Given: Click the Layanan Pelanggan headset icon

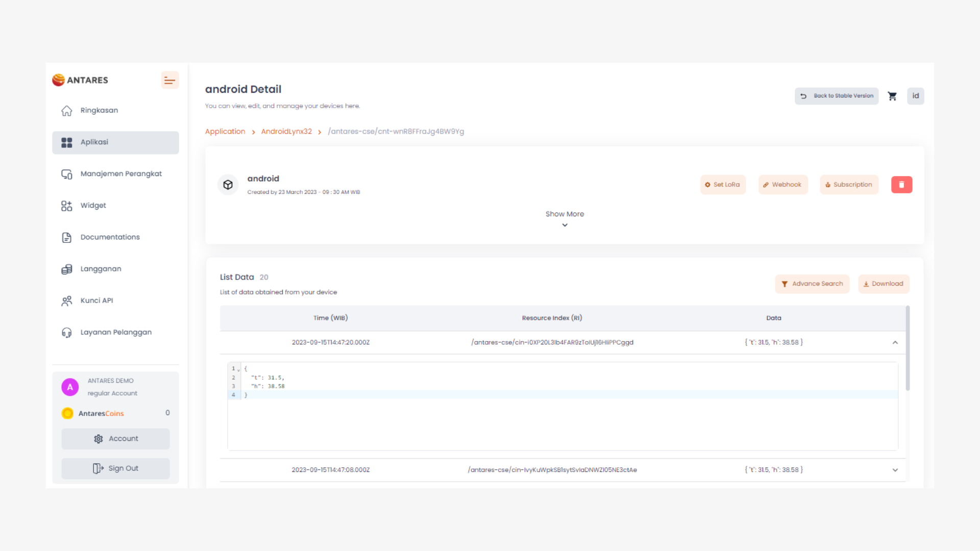Looking at the screenshot, I should (67, 332).
